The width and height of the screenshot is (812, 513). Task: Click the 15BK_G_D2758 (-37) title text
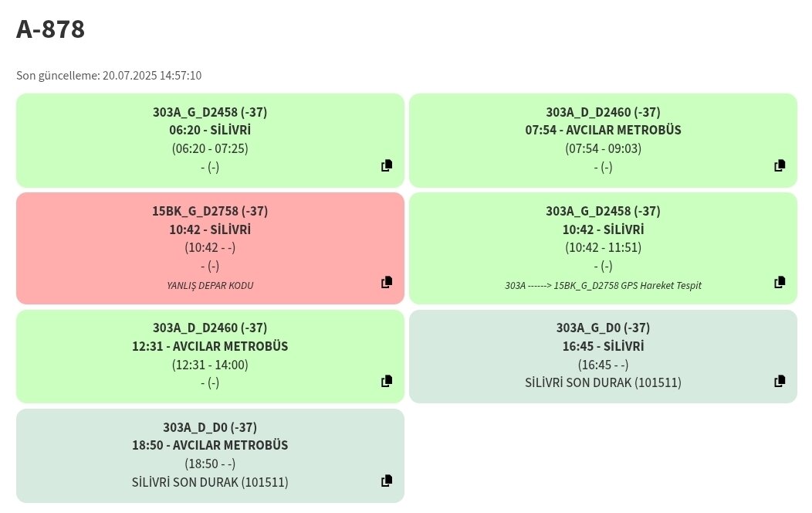pos(210,212)
